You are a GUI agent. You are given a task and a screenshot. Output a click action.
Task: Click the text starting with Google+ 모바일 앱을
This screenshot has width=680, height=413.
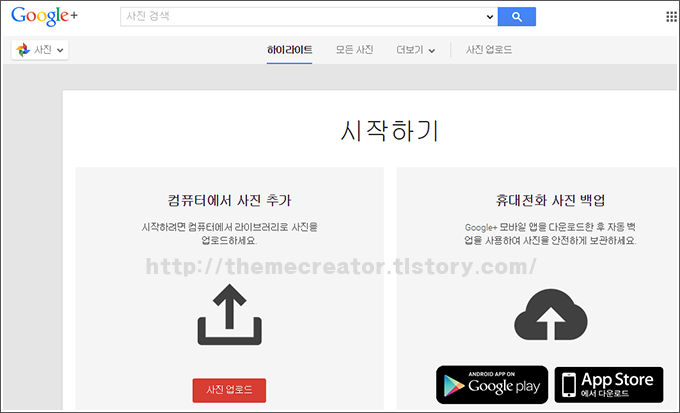550,233
